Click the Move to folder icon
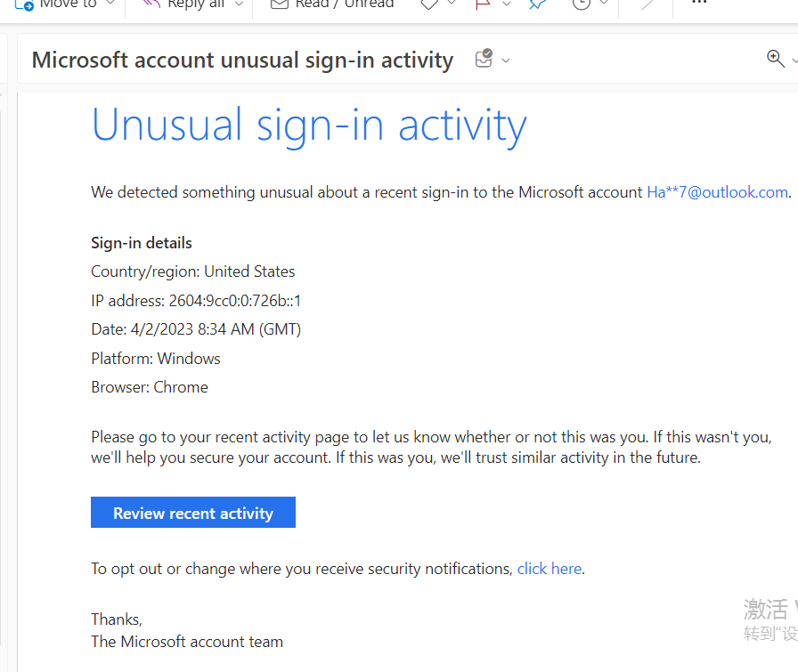This screenshot has height=672, width=798. click(24, 4)
